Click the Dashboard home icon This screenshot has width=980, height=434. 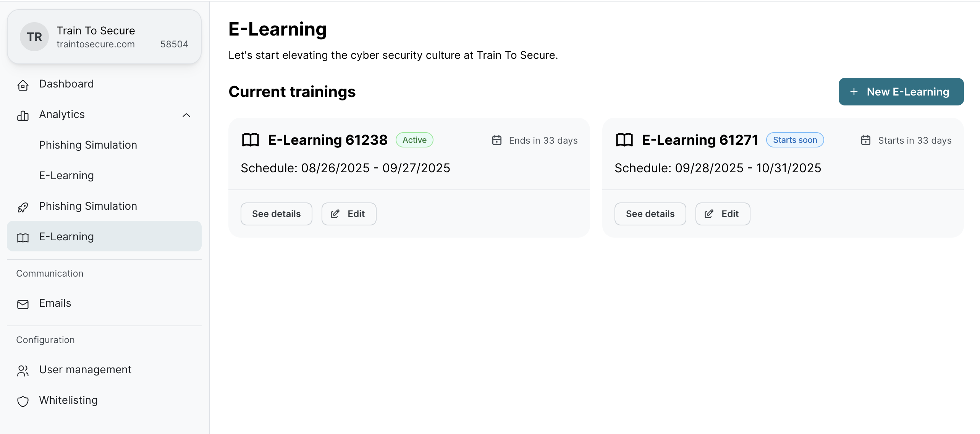click(x=23, y=85)
